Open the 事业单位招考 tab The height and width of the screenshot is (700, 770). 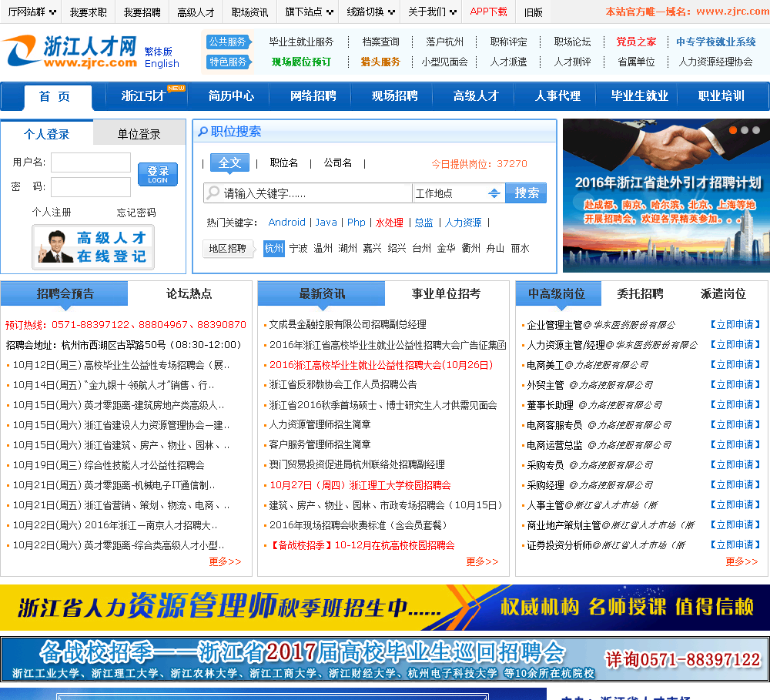tap(446, 293)
